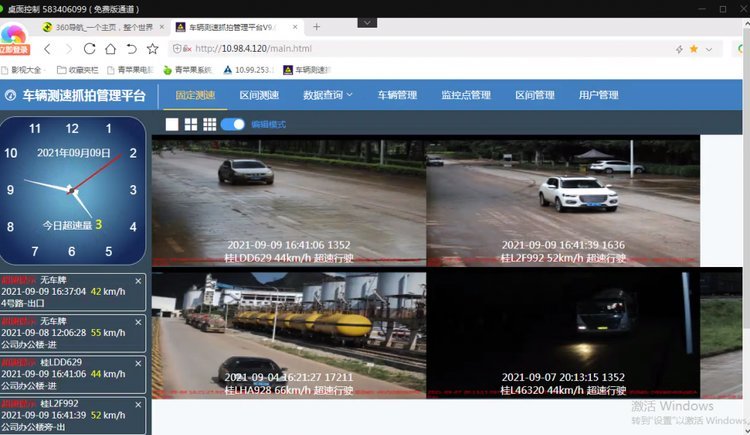Go to the browser home page icon

click(x=110, y=48)
